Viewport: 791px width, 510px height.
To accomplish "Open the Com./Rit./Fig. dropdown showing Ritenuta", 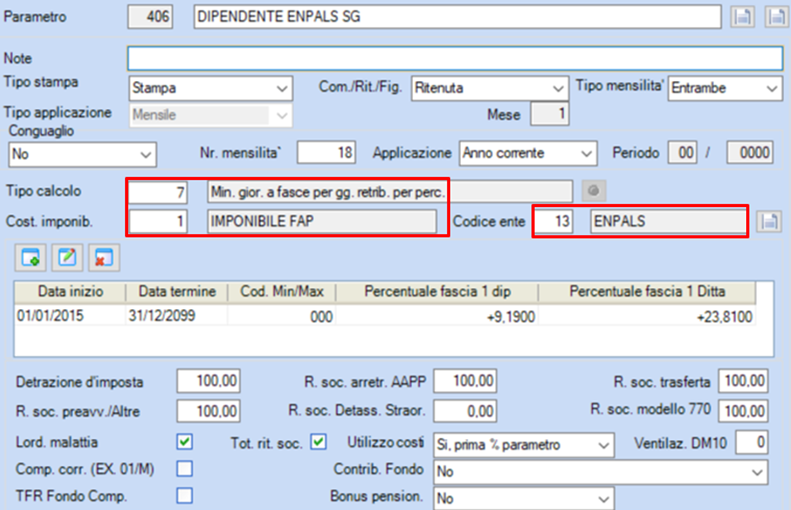I will pos(490,88).
